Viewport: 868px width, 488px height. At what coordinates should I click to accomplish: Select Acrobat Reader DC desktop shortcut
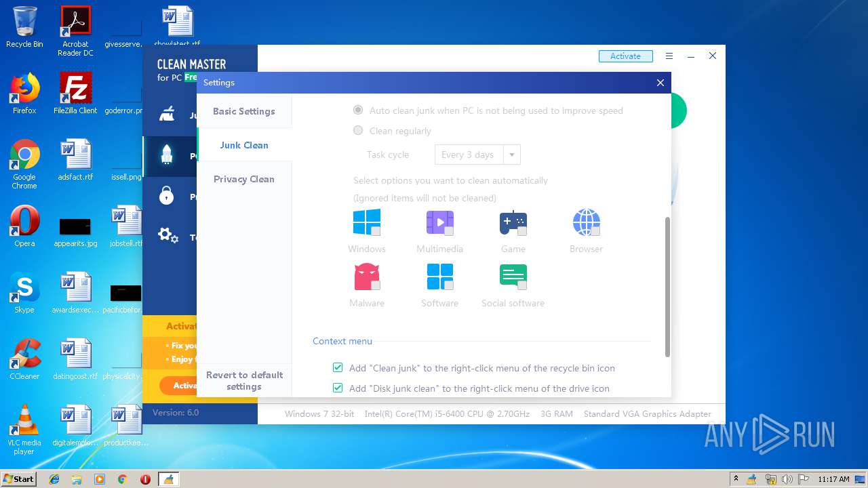click(75, 31)
